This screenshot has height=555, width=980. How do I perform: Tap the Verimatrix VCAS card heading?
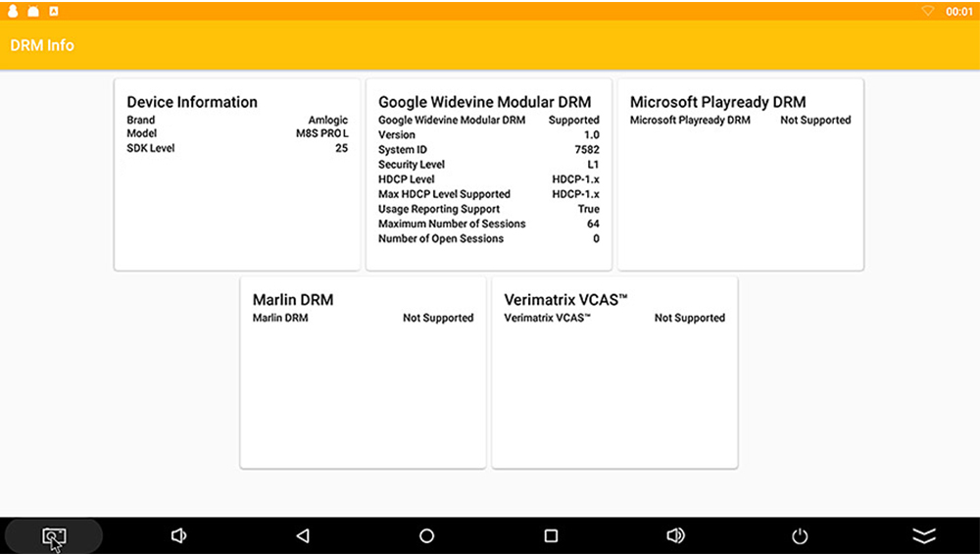click(x=565, y=300)
